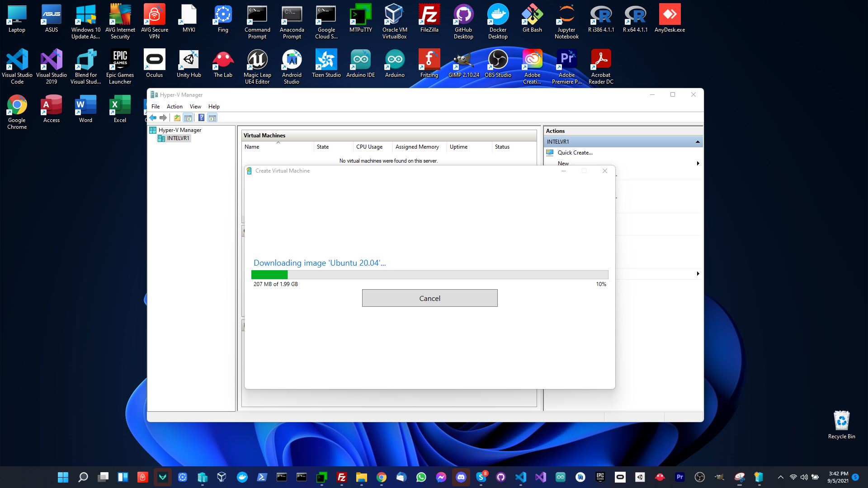Open the Docker Desktop shortcut
The image size is (868, 488).
coord(498,21)
